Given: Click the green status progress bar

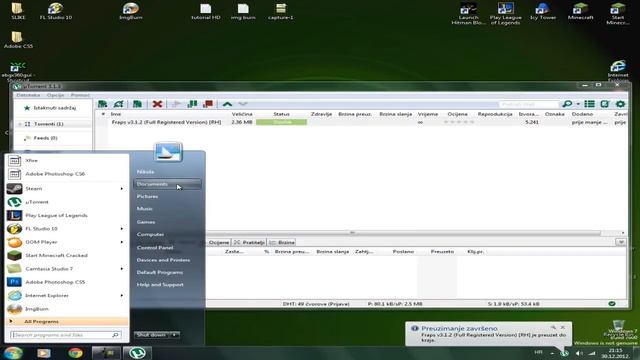Looking at the screenshot, I should pos(282,122).
